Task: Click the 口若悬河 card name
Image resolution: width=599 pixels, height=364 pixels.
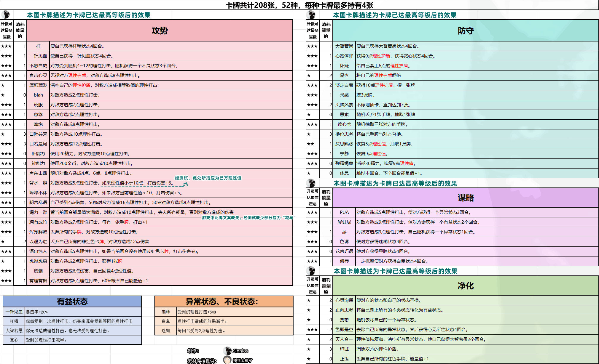Action: point(38,144)
